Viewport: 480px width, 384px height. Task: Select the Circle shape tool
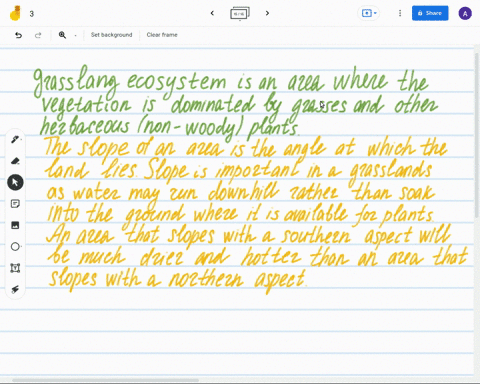(15, 247)
